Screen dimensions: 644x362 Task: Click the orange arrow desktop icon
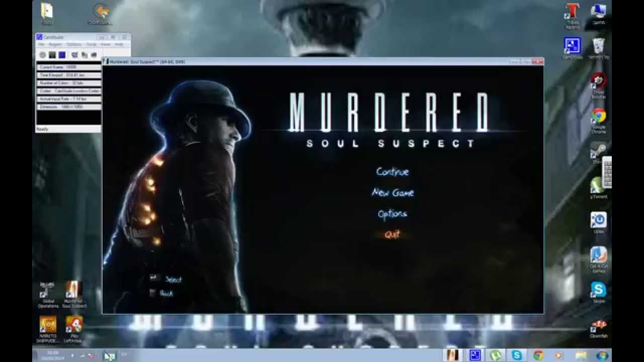pyautogui.click(x=100, y=14)
